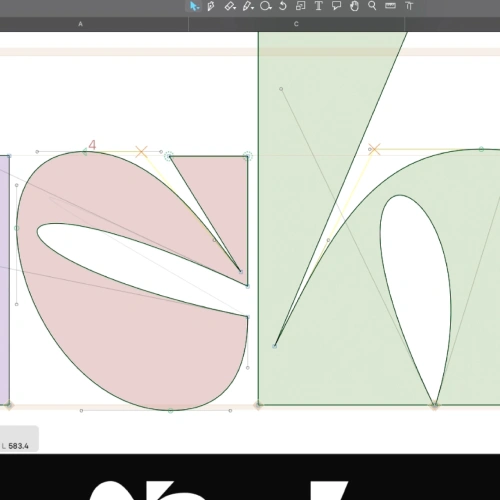Select the top-right corner node of red triangle
Viewport: 500px width, 500px height.
[247, 156]
